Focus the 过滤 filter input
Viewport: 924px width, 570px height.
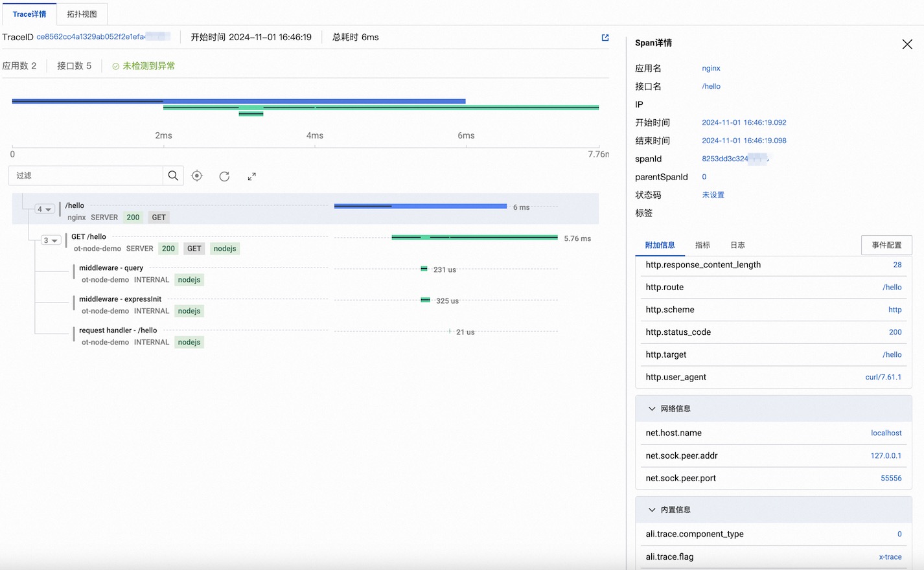(x=86, y=176)
